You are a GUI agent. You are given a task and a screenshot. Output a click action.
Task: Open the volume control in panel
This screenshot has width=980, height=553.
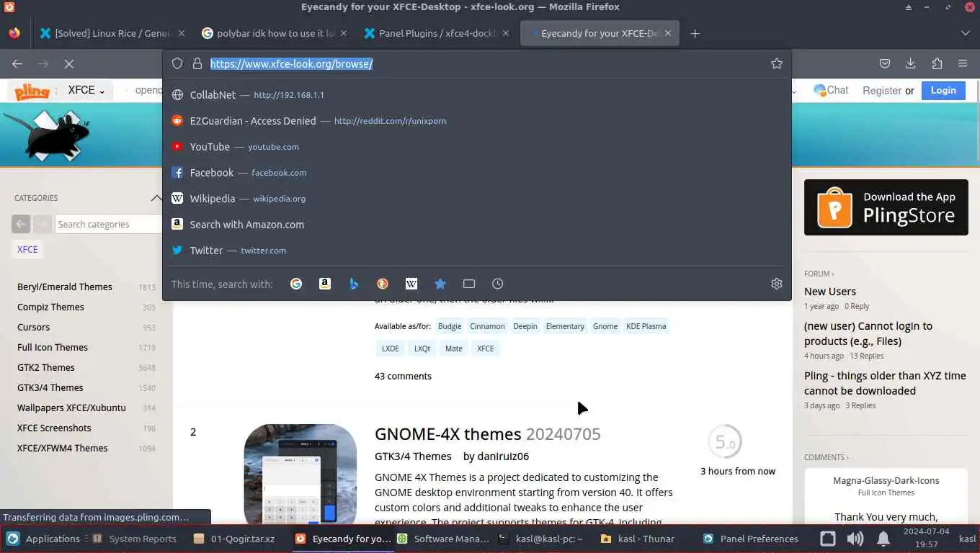pos(855,539)
